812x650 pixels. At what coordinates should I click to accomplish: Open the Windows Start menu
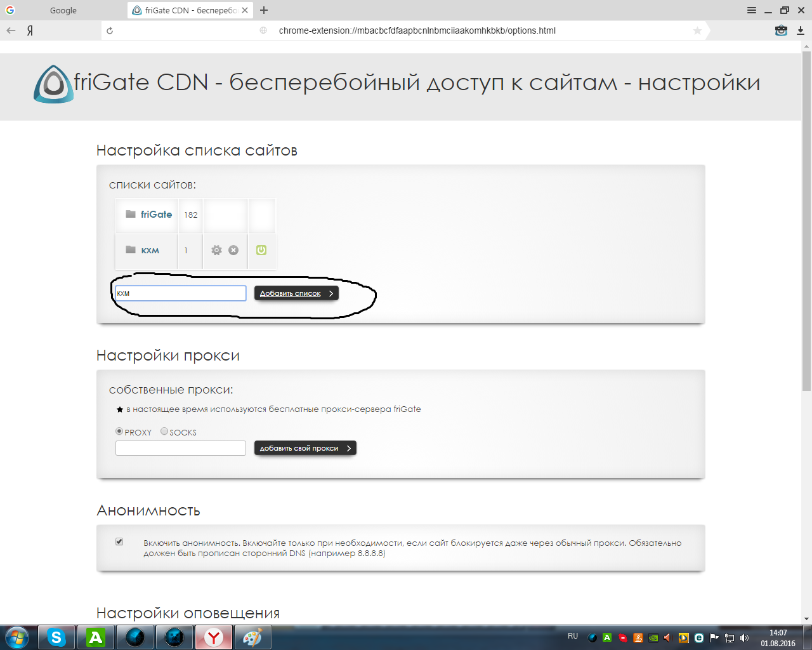click(17, 637)
